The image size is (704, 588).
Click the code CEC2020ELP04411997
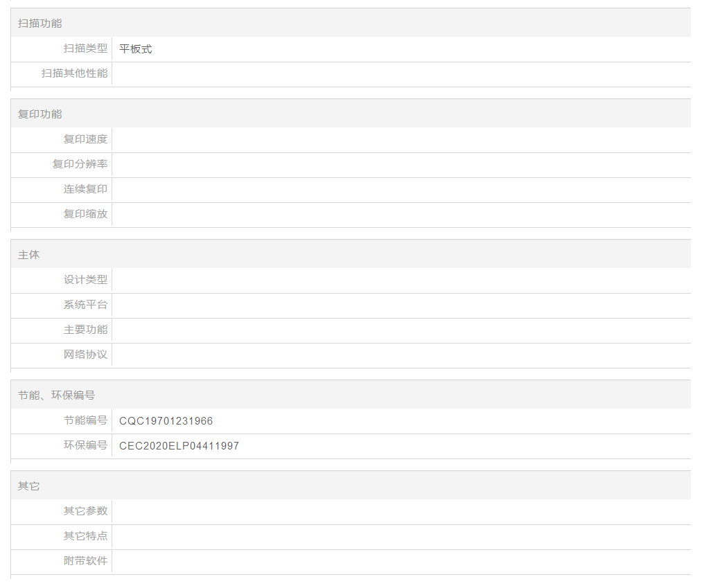pyautogui.click(x=179, y=446)
